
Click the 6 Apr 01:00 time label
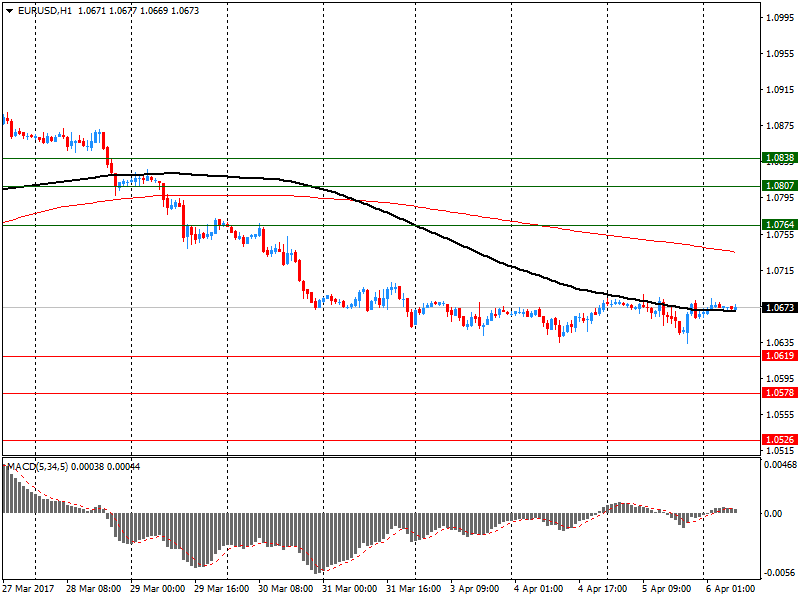(x=732, y=589)
